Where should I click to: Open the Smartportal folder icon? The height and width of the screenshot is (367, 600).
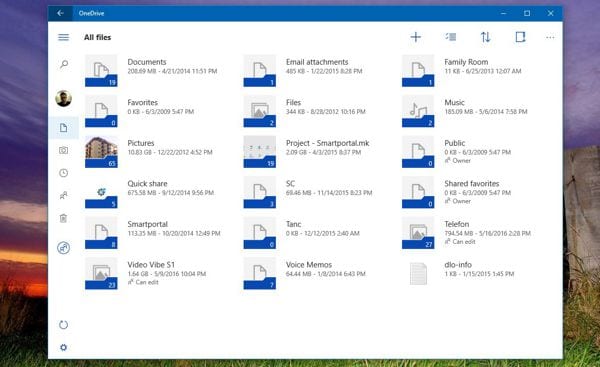101,233
